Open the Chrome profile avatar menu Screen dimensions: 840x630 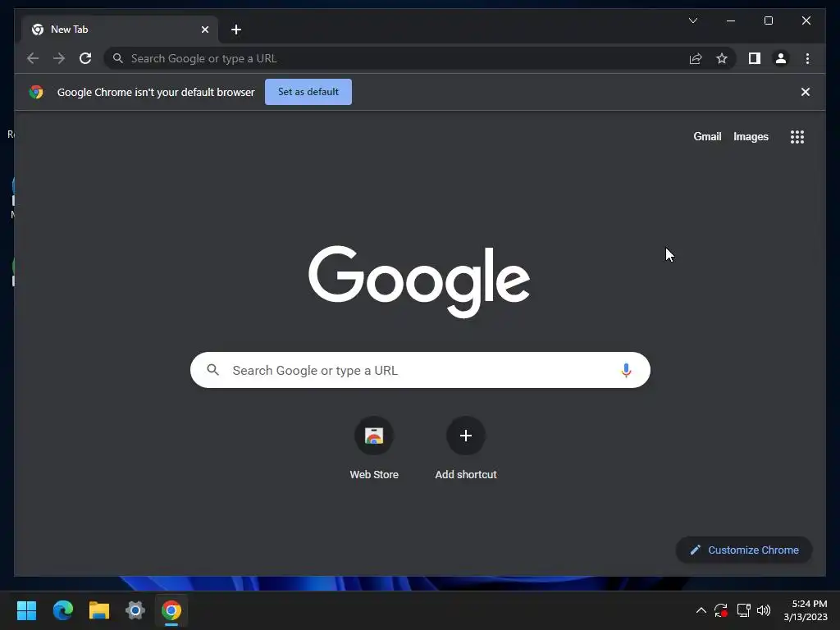click(x=781, y=58)
